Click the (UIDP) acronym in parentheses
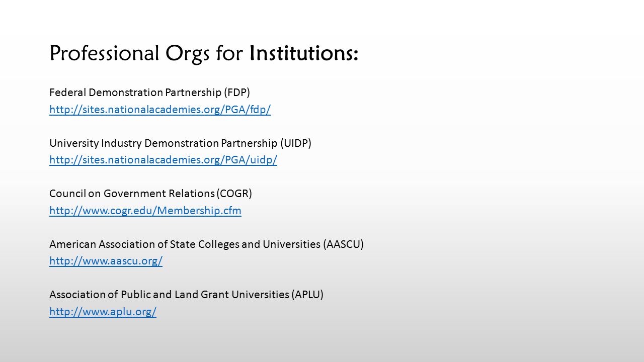 pyautogui.click(x=296, y=143)
